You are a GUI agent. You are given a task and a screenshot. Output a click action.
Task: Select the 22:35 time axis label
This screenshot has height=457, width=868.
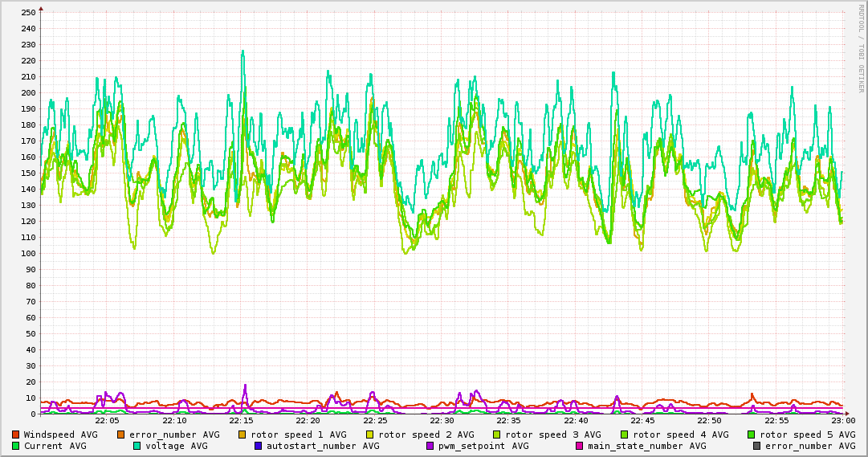(509, 421)
